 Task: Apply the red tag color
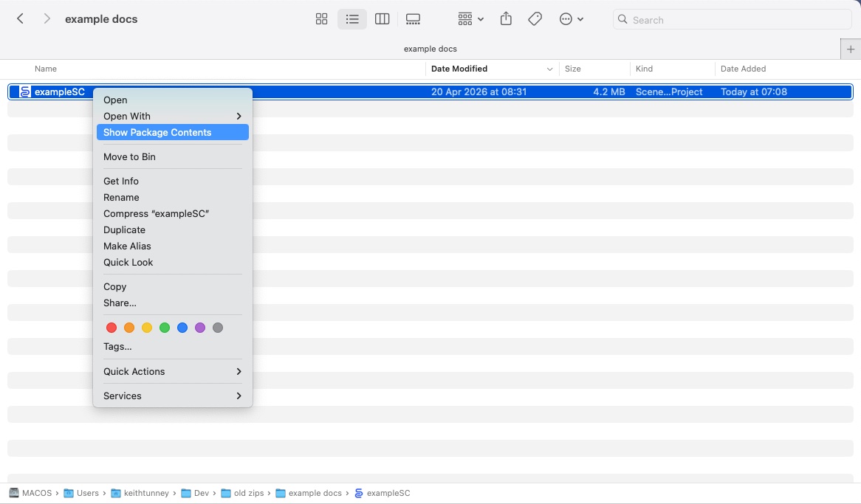(x=112, y=328)
